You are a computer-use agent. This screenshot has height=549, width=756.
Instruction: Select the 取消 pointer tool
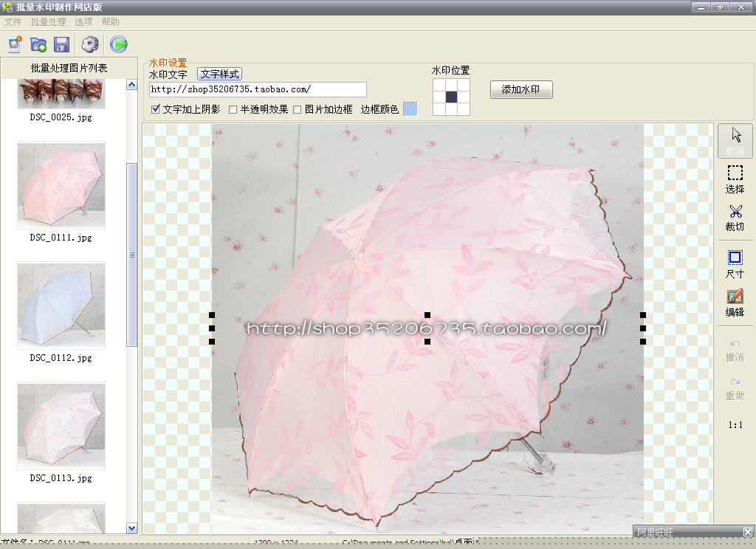pos(735,141)
